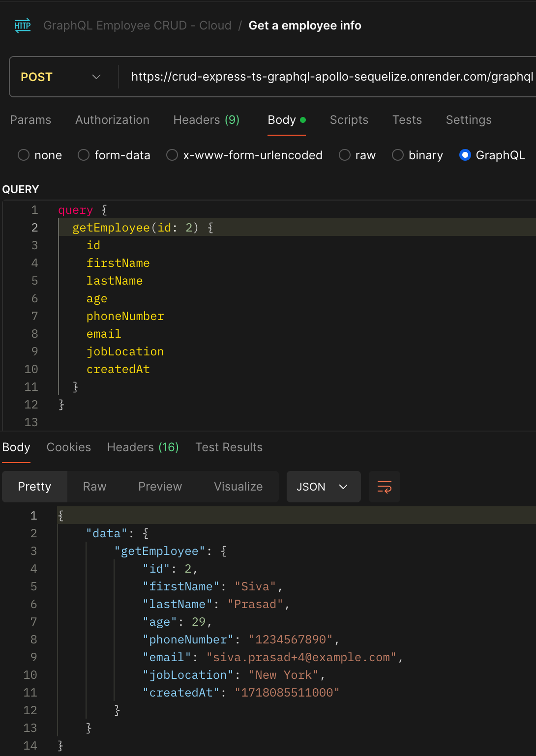Click the HTTP request type icon
The height and width of the screenshot is (756, 536).
pos(23,26)
